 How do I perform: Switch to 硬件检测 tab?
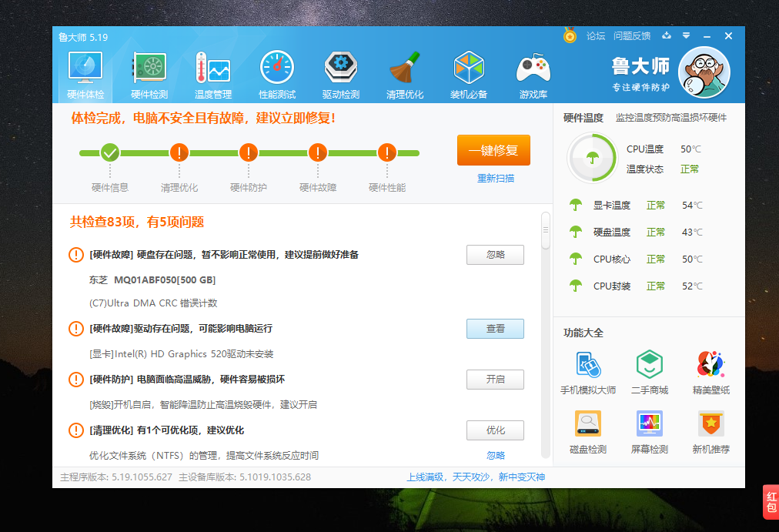pos(149,75)
